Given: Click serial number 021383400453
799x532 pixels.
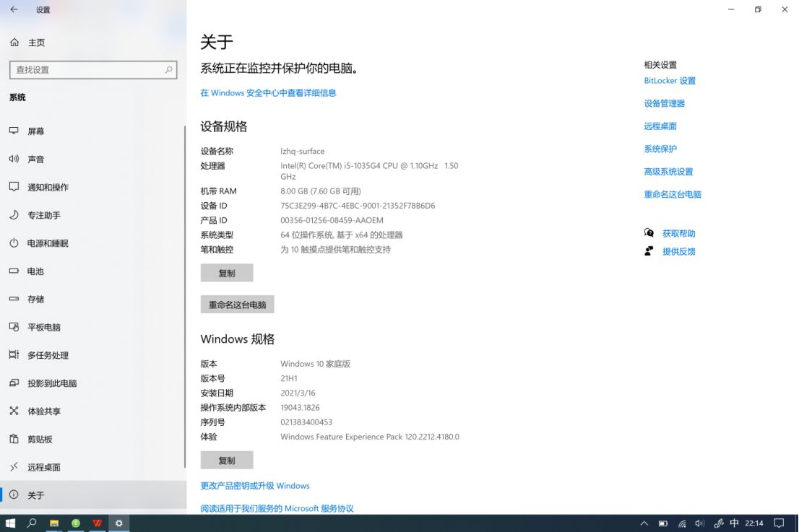Looking at the screenshot, I should [306, 422].
